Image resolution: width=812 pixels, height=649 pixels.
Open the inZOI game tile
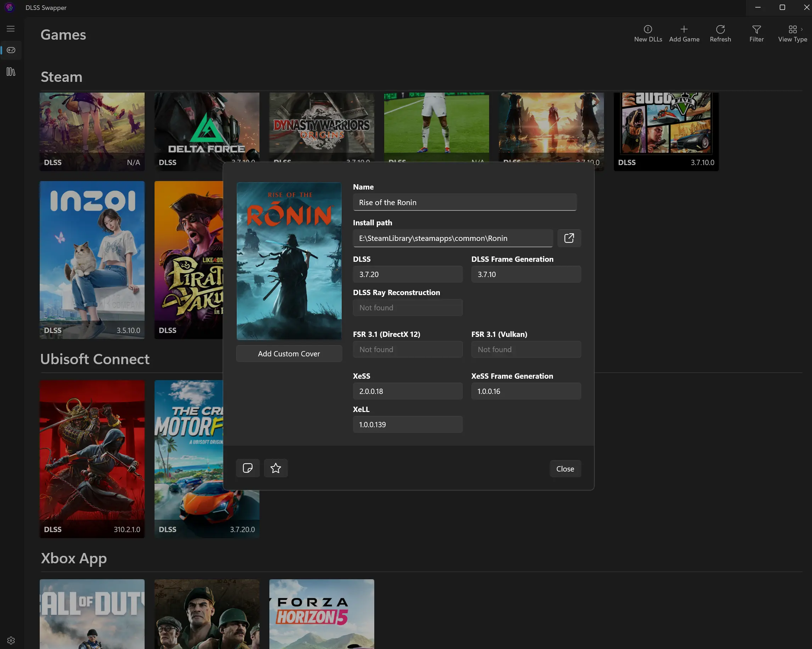coord(92,260)
